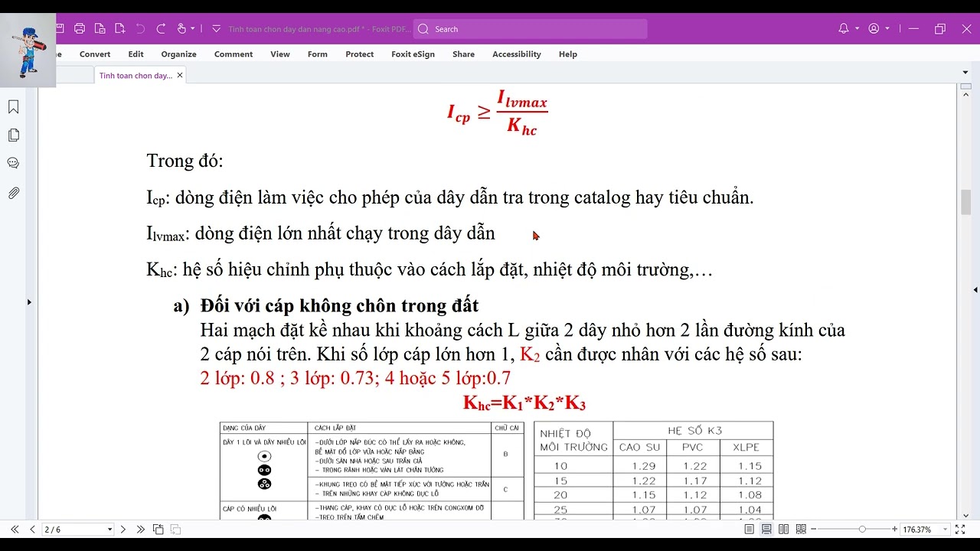Open the Pages thumbnails panel icon

tap(13, 135)
